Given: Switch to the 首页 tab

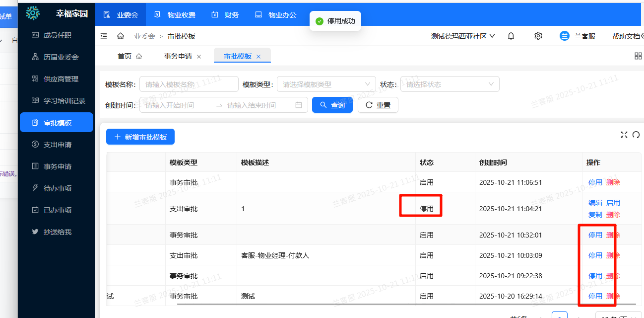Looking at the screenshot, I should pyautogui.click(x=124, y=56).
